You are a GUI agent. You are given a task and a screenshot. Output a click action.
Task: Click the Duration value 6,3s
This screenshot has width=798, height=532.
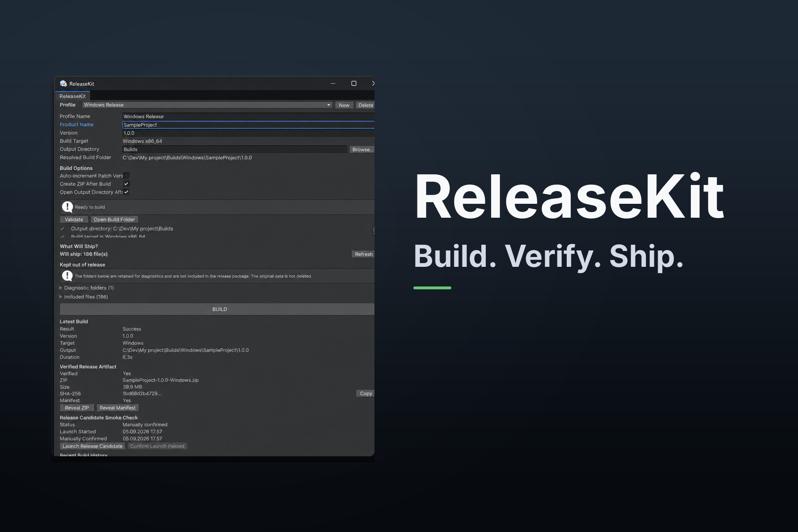coord(127,357)
